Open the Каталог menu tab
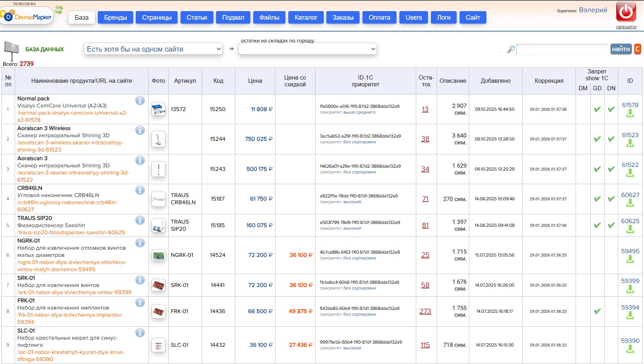 click(x=306, y=18)
